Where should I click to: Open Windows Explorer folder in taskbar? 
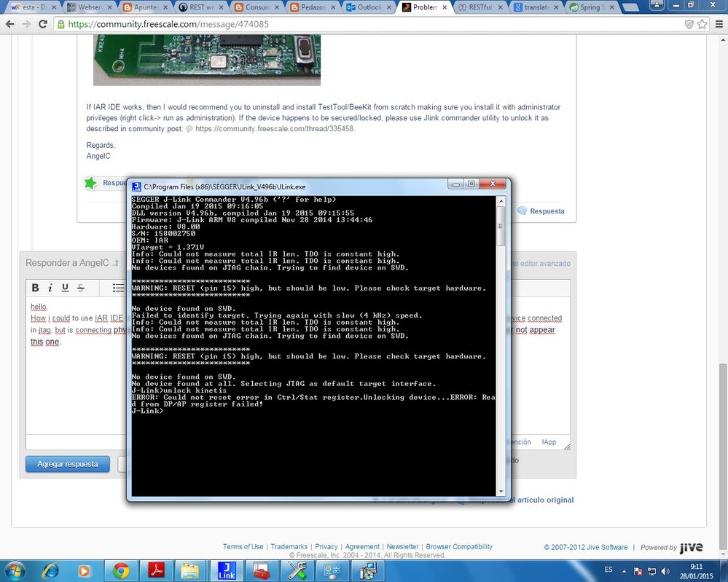(190, 570)
